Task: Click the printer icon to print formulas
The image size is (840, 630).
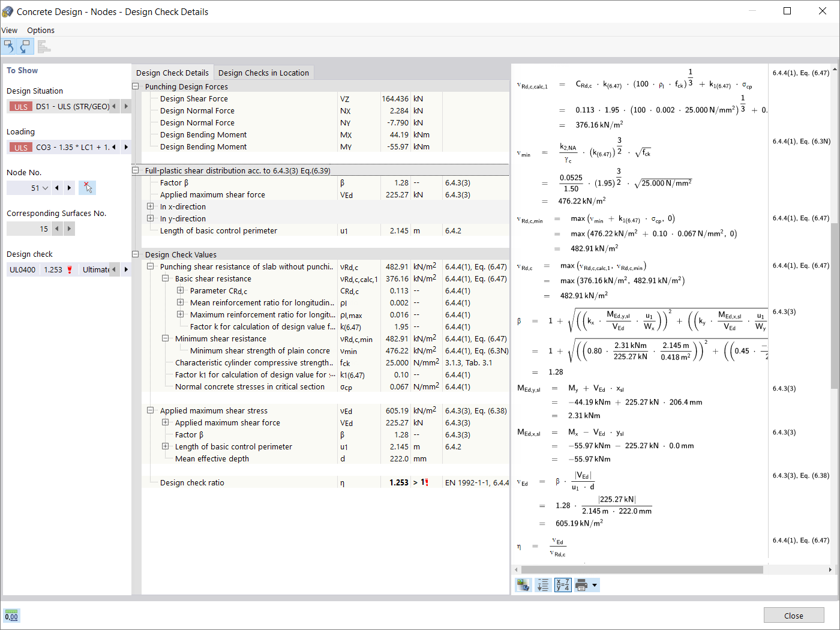Action: click(581, 585)
